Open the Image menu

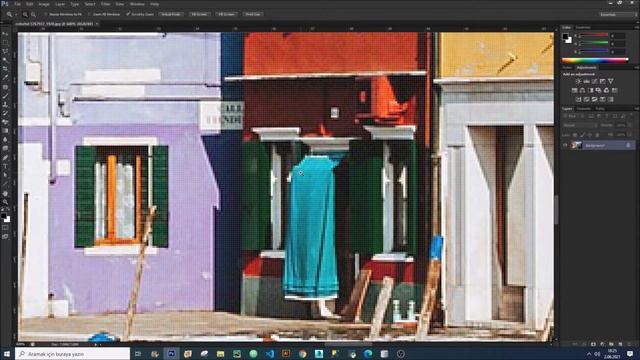click(x=44, y=4)
